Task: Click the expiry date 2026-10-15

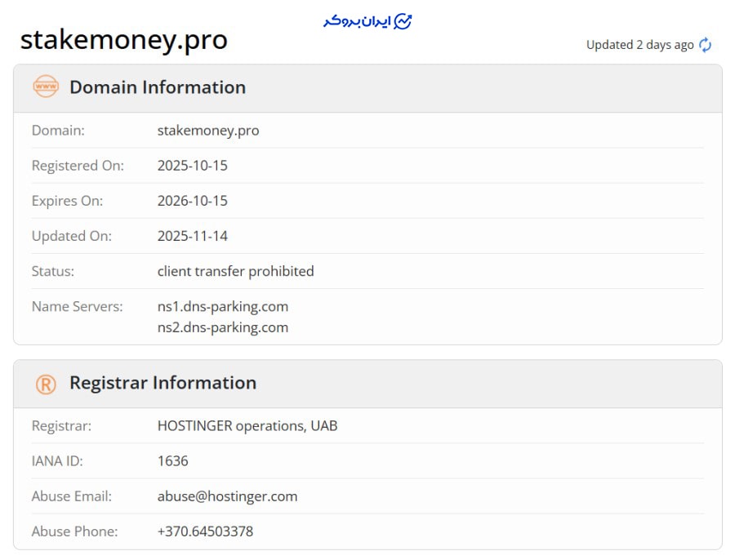Action: click(x=192, y=201)
